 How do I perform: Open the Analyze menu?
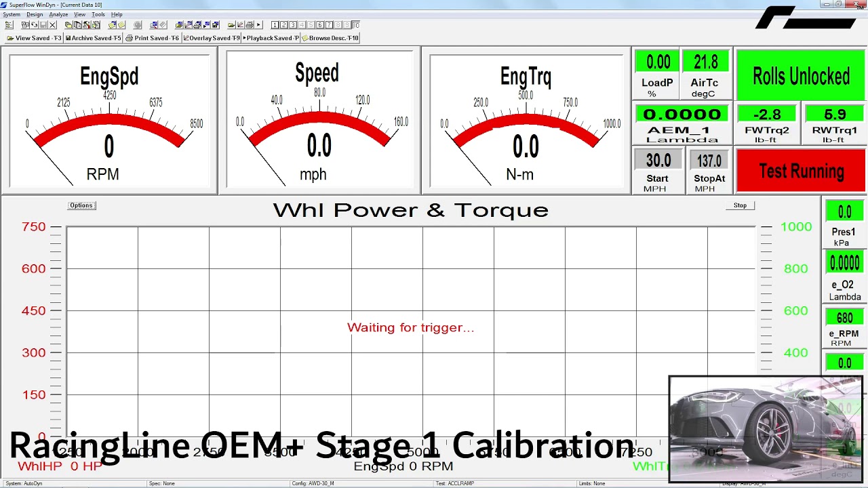[58, 14]
